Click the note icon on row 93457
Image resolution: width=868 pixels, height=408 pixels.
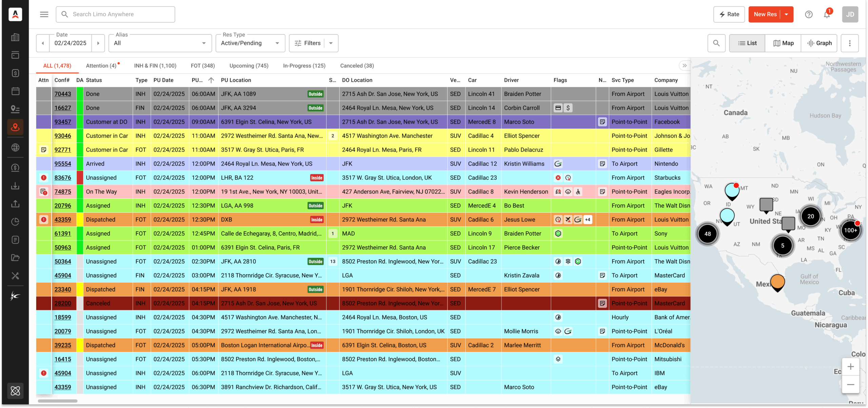[x=602, y=122]
